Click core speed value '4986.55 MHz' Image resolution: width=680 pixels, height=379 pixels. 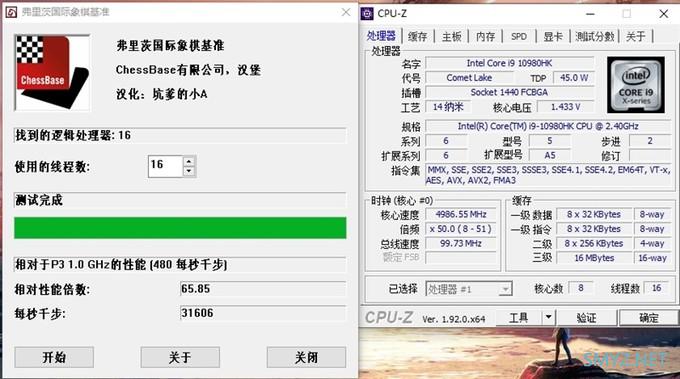coord(461,215)
